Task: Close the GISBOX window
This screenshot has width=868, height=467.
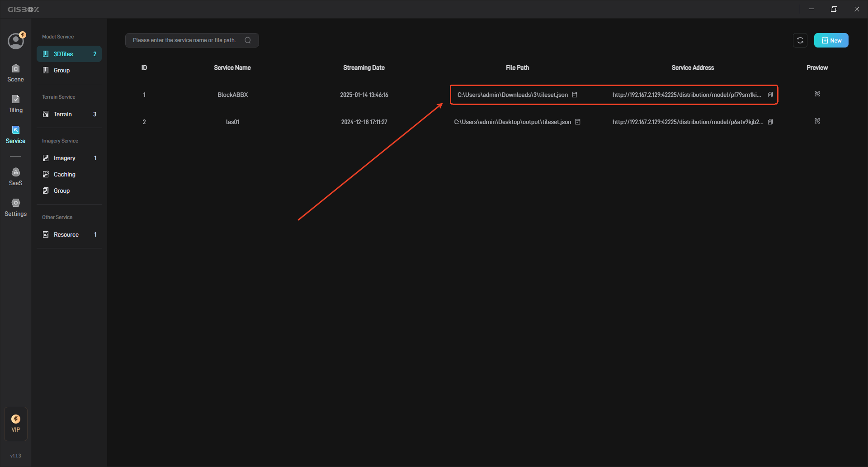Action: pos(857,9)
